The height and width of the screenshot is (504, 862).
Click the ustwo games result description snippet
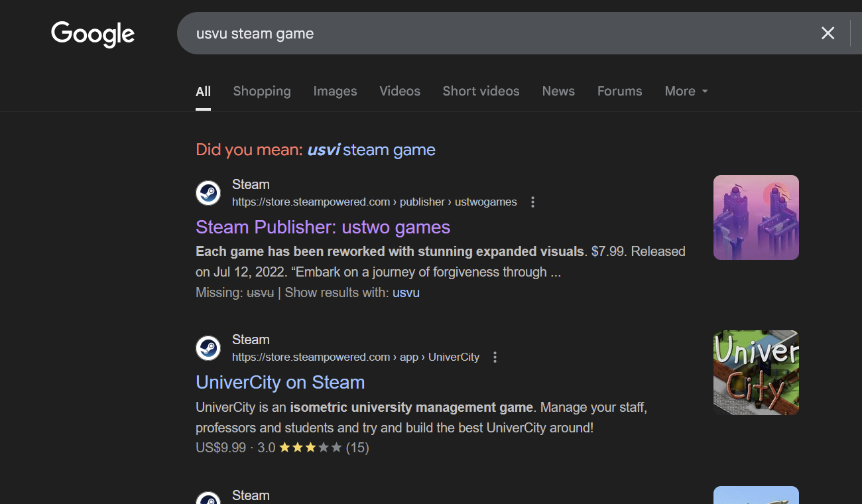[x=440, y=262]
